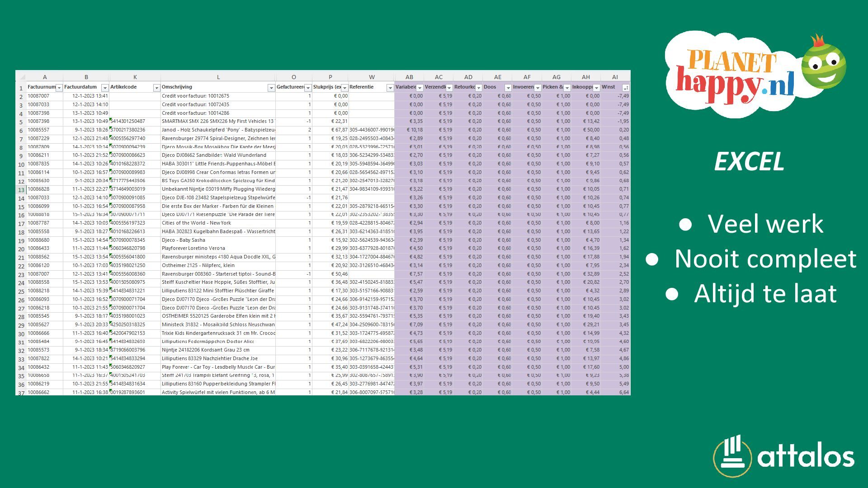This screenshot has height=488, width=868.
Task: Click the 'Nooit compleet' bullet text
Action: click(x=765, y=258)
